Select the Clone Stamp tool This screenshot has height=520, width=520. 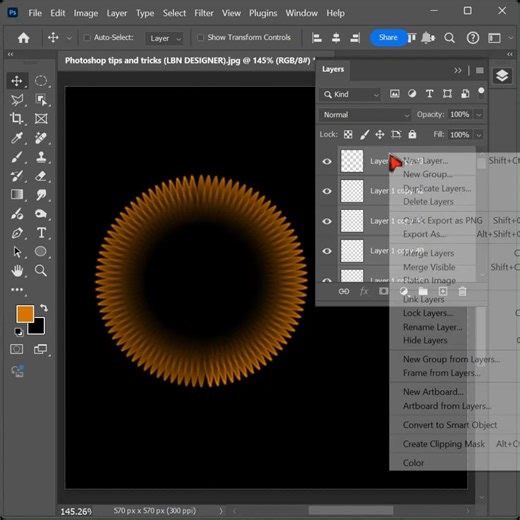(x=41, y=157)
